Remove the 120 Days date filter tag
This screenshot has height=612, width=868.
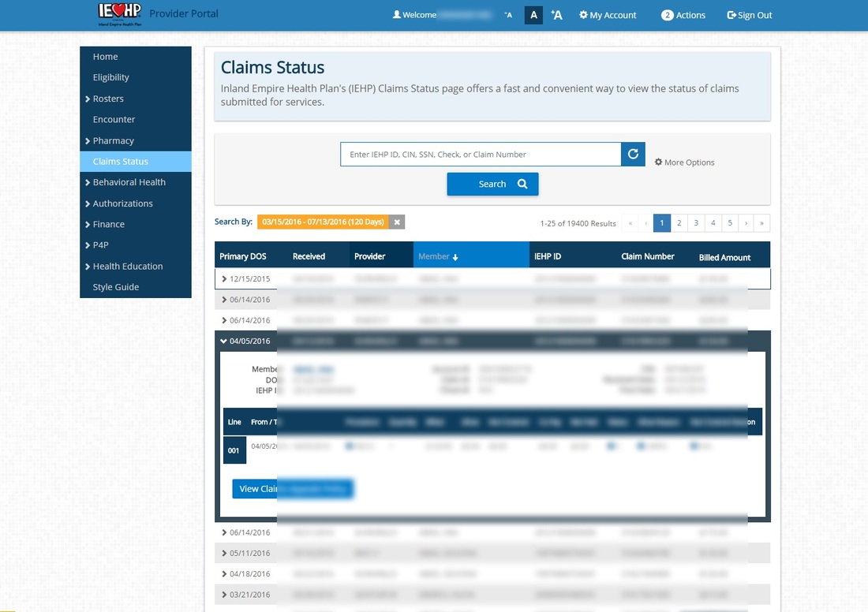(x=398, y=222)
